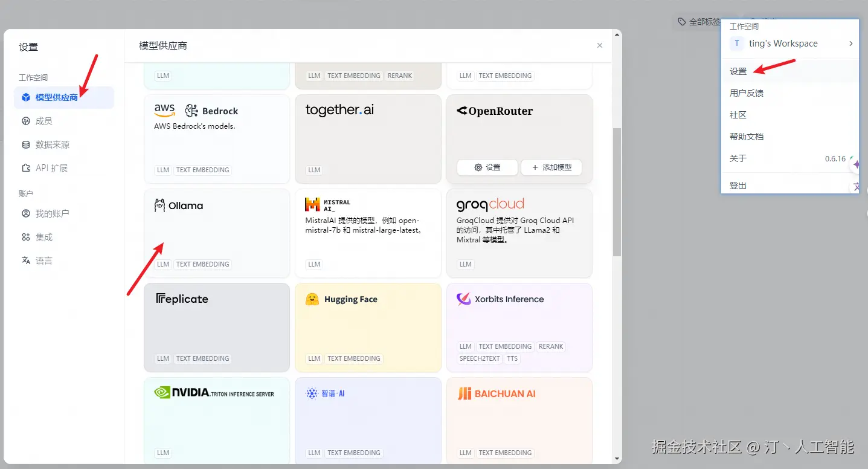Image resolution: width=868 pixels, height=469 pixels.
Task: Click the BAICHUAN AI logo
Action: coord(496,393)
